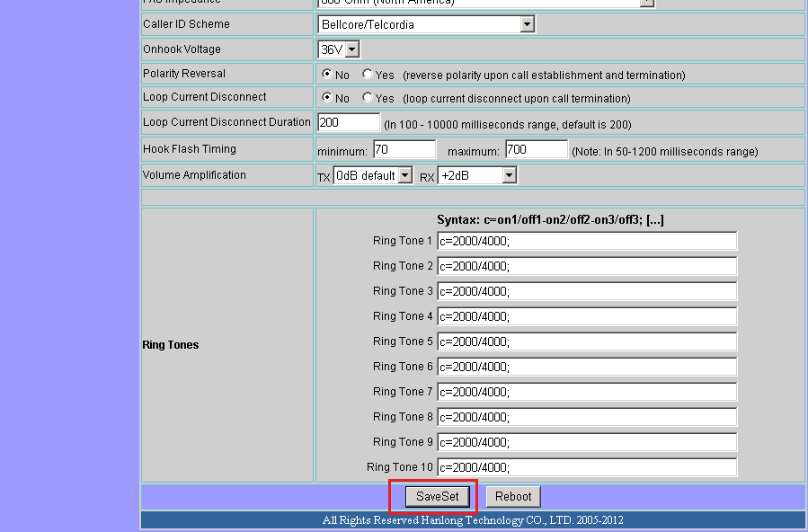Viewport: 808px width, 532px height.
Task: Expand the RX volume amplification dropdown
Action: [477, 175]
